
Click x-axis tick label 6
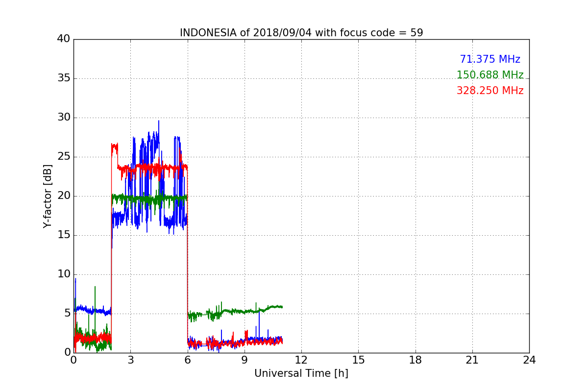(188, 360)
